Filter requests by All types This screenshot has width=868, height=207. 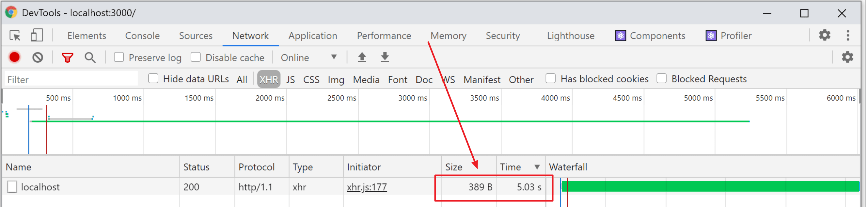[242, 80]
